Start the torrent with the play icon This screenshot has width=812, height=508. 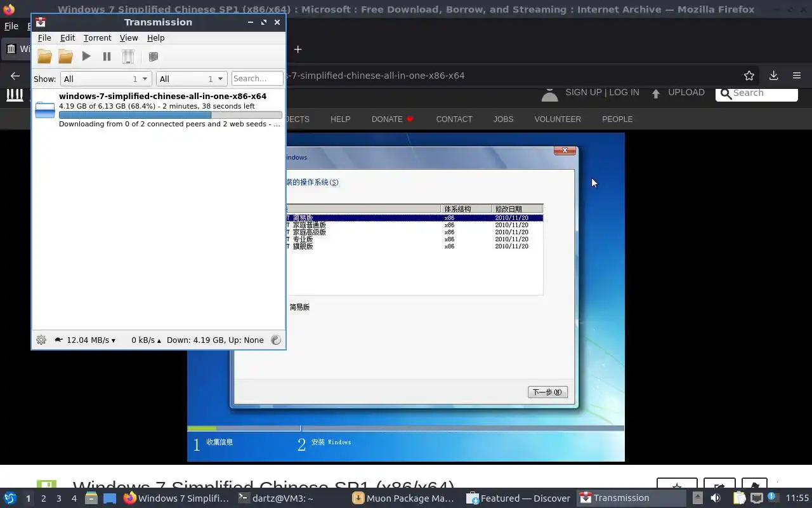click(x=86, y=57)
